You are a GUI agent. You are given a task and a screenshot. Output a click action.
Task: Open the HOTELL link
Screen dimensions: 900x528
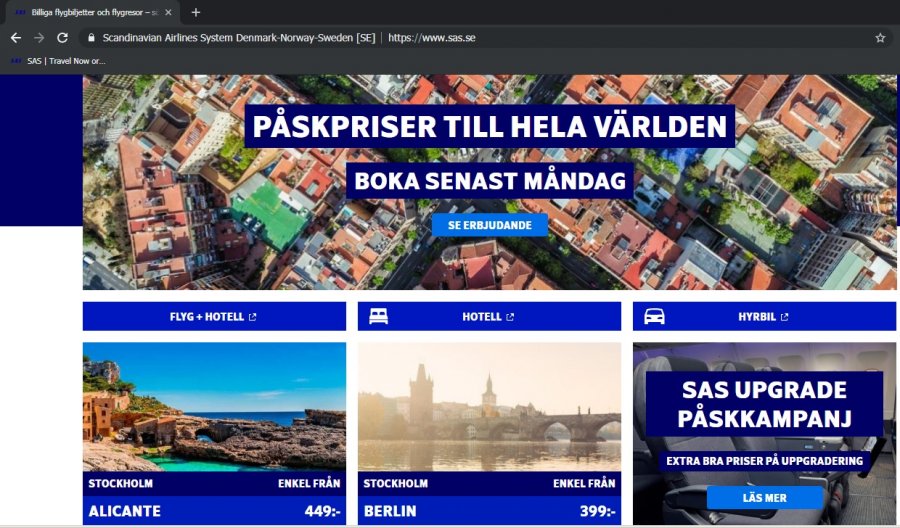pos(489,316)
